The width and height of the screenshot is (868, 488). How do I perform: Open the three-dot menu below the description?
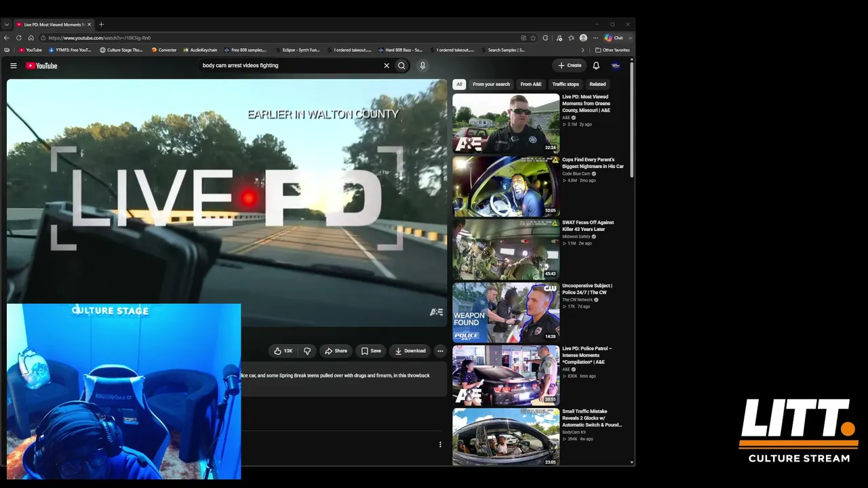[x=440, y=445]
